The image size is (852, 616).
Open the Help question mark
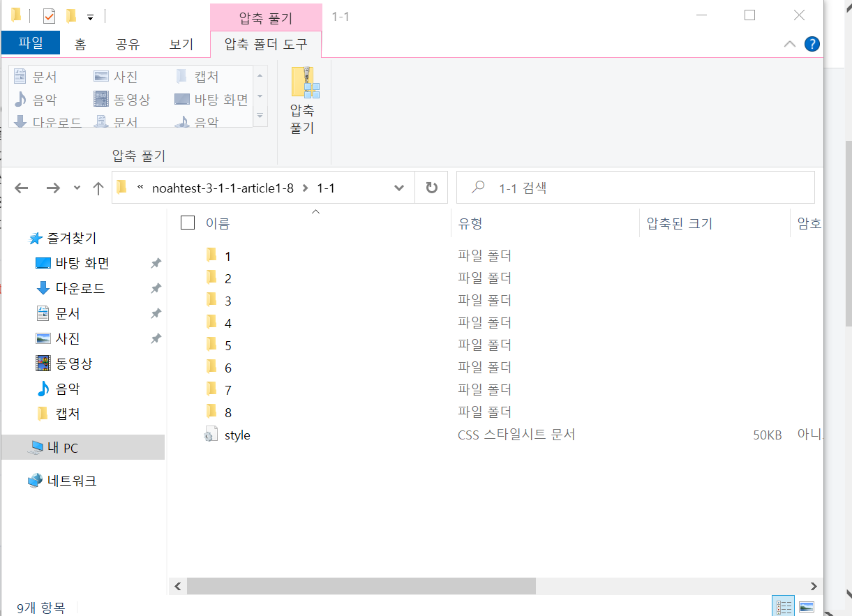[x=812, y=43]
